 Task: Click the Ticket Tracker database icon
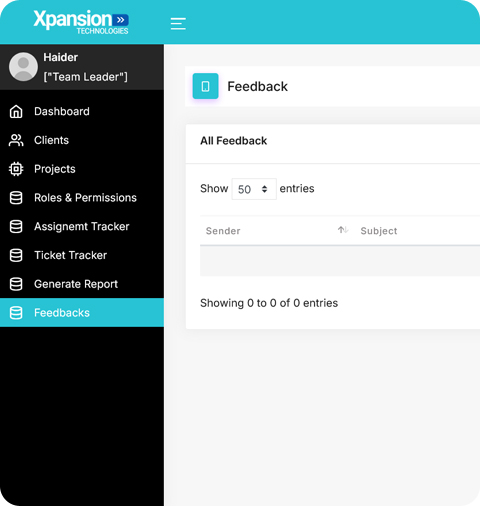(16, 255)
